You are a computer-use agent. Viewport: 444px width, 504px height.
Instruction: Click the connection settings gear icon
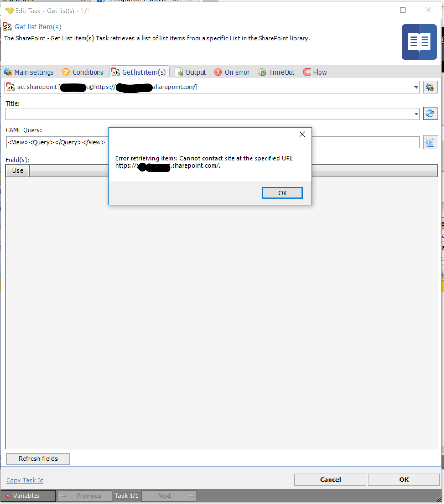[x=430, y=87]
